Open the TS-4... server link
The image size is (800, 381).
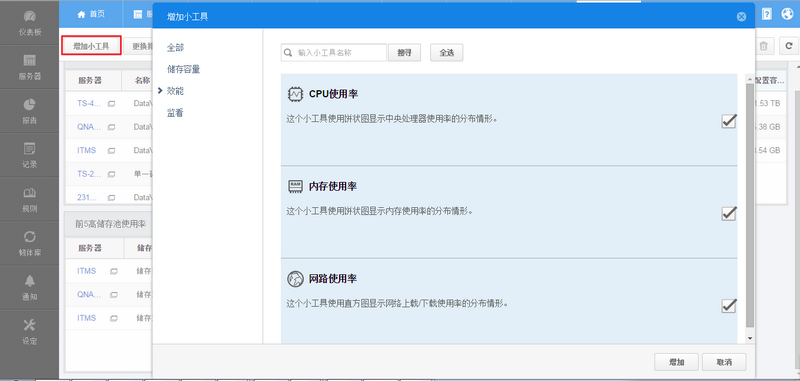click(89, 103)
